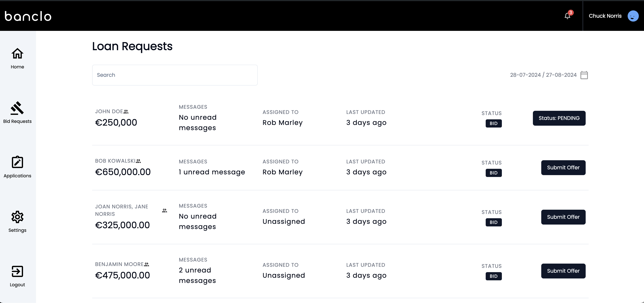Click the BID badge on Bob Kowalski's row

pyautogui.click(x=494, y=173)
